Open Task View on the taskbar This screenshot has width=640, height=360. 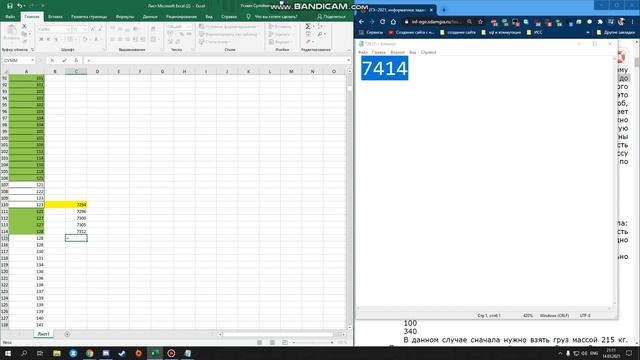click(40, 353)
